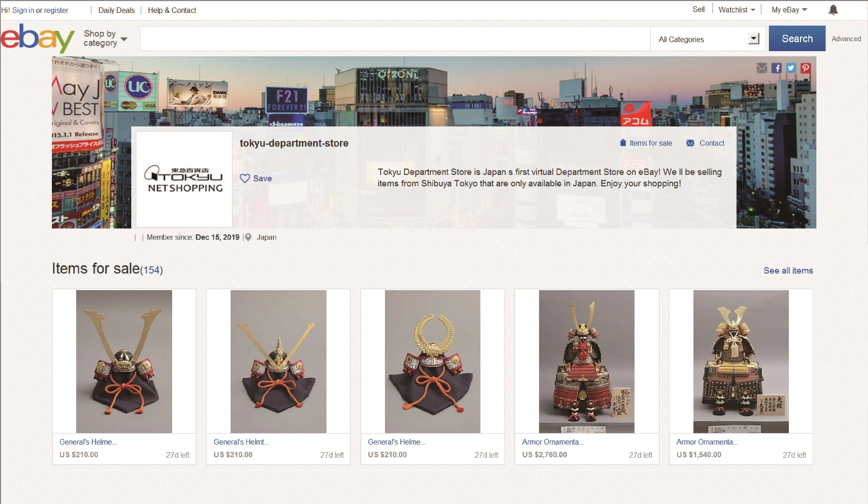Screen dimensions: 868x504
Task: Open the My eBay dropdown menu
Action: point(789,10)
